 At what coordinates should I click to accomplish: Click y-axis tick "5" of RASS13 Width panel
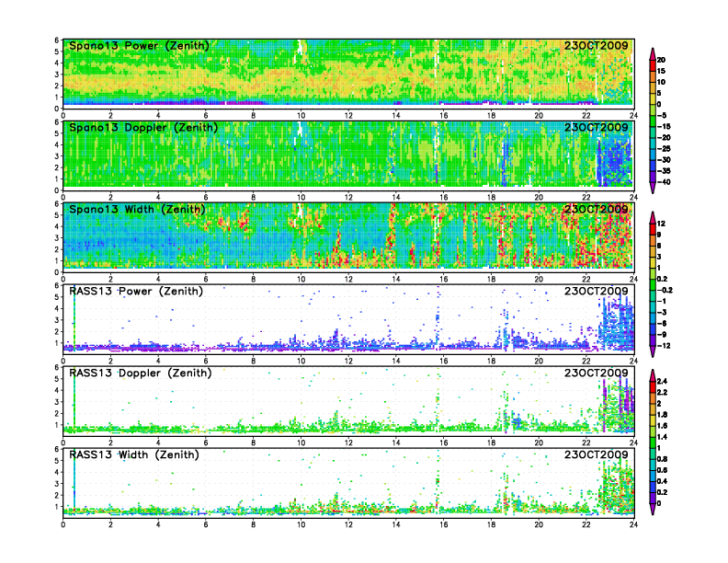pos(57,461)
